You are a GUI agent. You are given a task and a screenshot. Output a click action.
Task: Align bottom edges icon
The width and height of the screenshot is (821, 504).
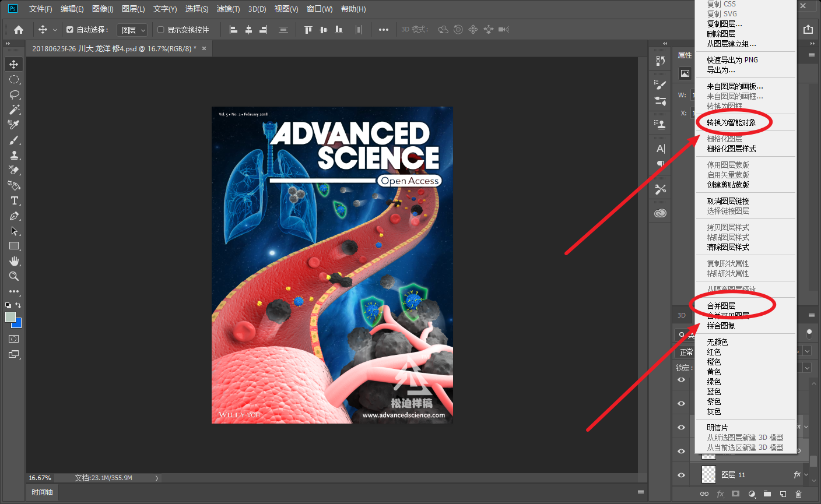pyautogui.click(x=339, y=30)
